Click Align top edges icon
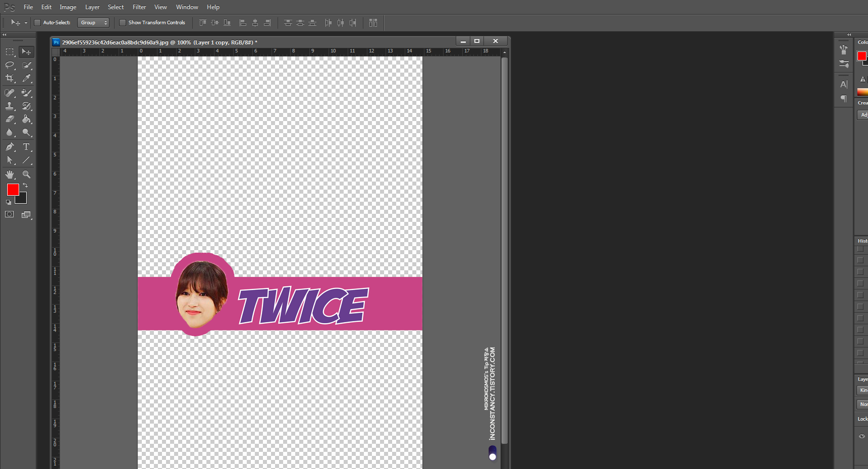Image resolution: width=868 pixels, height=469 pixels. (x=203, y=23)
